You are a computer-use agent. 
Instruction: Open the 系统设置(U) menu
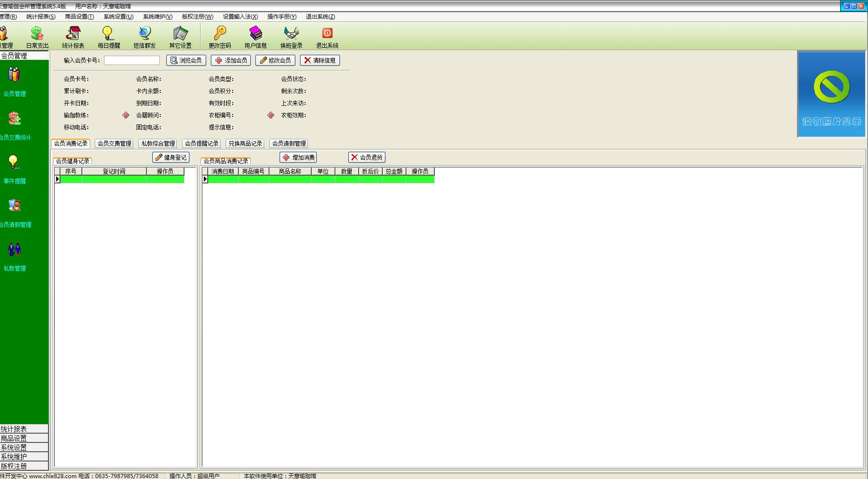[118, 17]
